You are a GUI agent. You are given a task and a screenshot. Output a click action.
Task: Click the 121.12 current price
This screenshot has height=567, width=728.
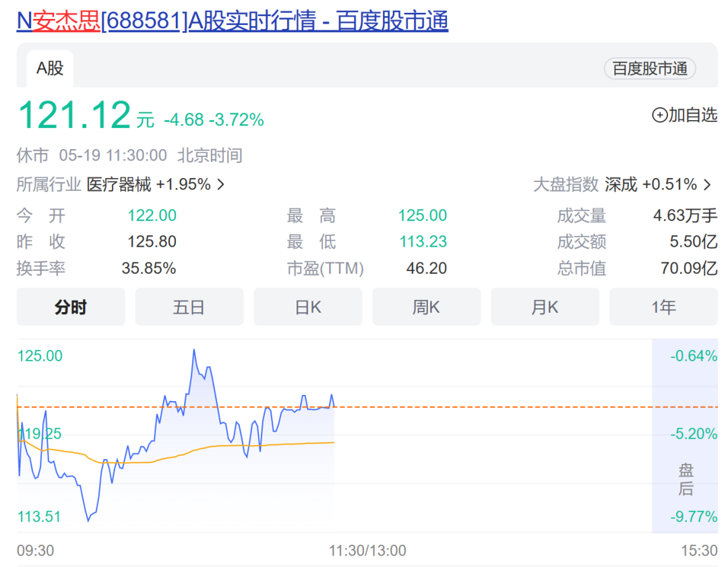point(75,115)
